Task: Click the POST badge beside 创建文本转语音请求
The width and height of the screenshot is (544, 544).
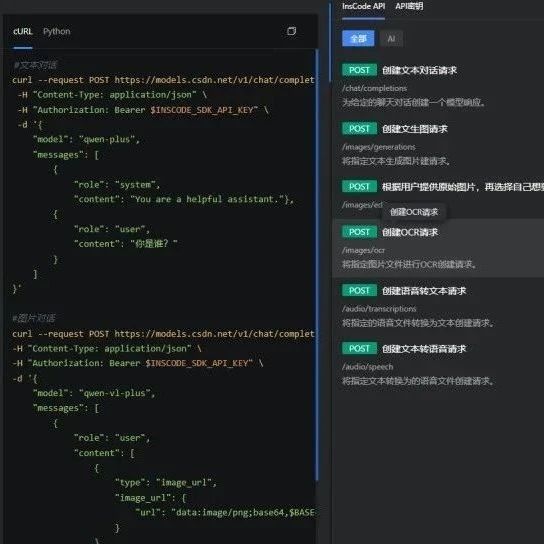Action: pyautogui.click(x=359, y=348)
